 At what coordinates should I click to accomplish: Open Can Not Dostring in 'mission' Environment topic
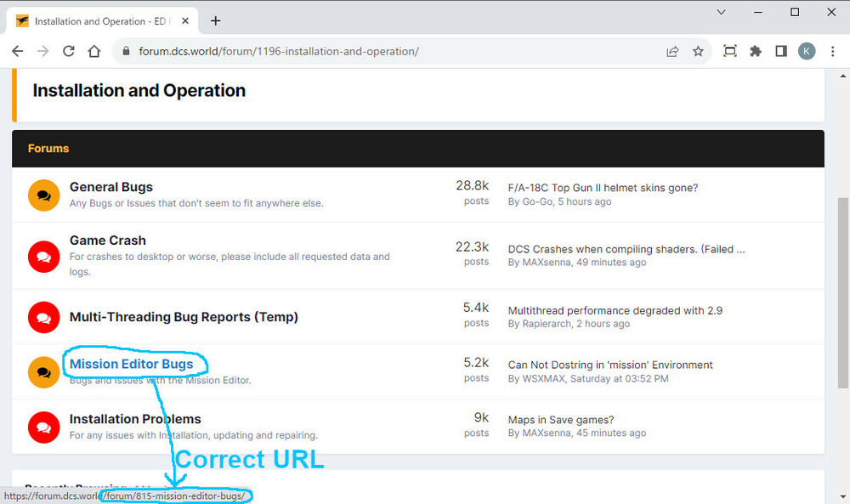coord(610,365)
